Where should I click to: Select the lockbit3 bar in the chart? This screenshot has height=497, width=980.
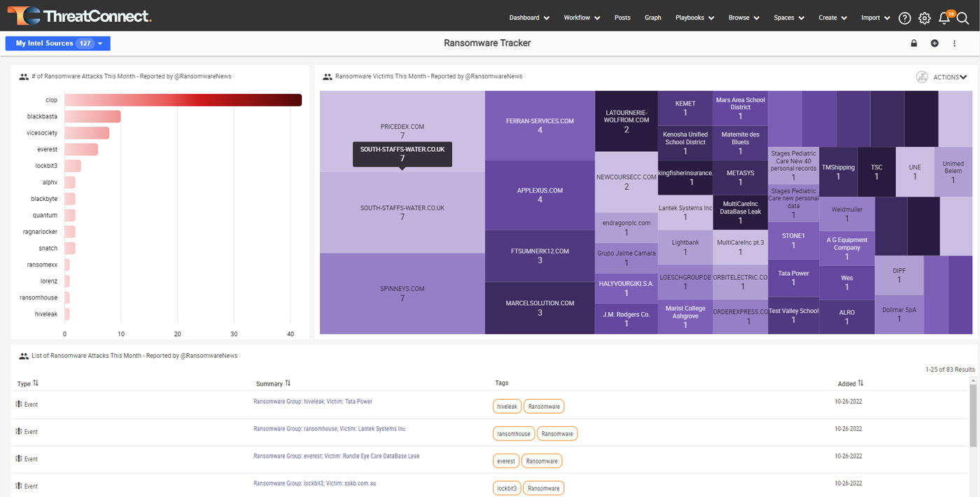tap(73, 166)
